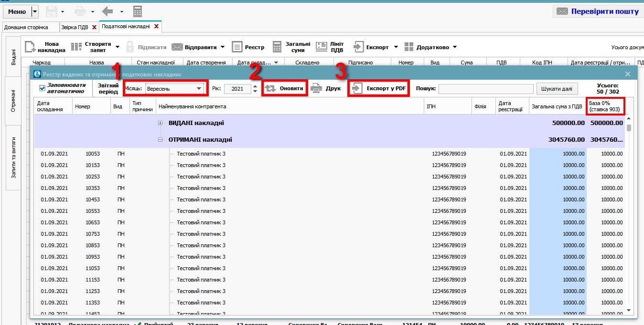Click Оновити to refresh the registry
Image resolution: width=644 pixels, height=325 pixels.
285,89
